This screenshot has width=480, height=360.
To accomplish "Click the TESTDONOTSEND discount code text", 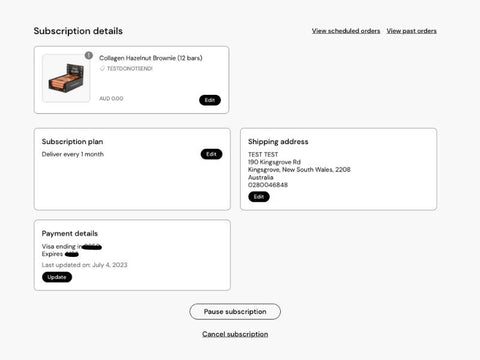I will pyautogui.click(x=130, y=69).
